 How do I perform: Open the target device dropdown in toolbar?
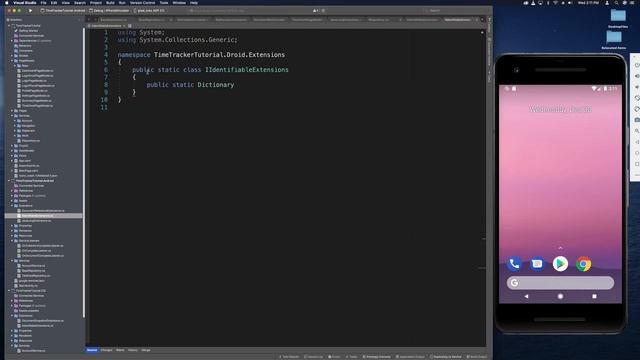pyautogui.click(x=149, y=11)
